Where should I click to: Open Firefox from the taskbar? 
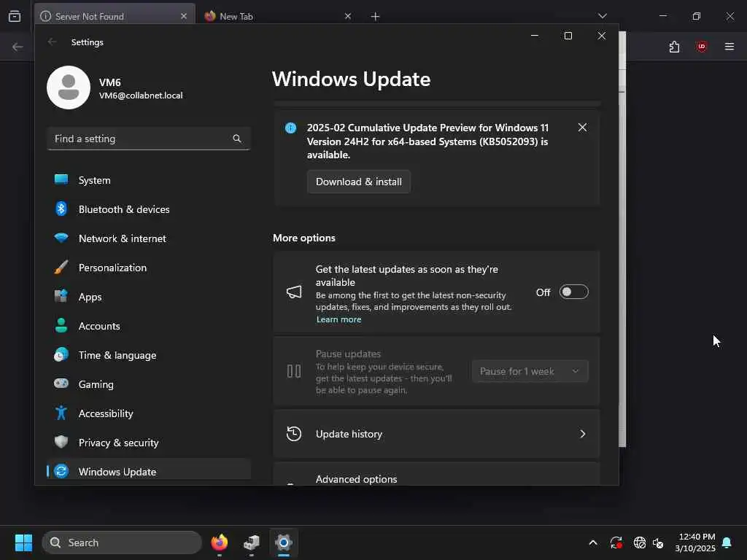[219, 542]
